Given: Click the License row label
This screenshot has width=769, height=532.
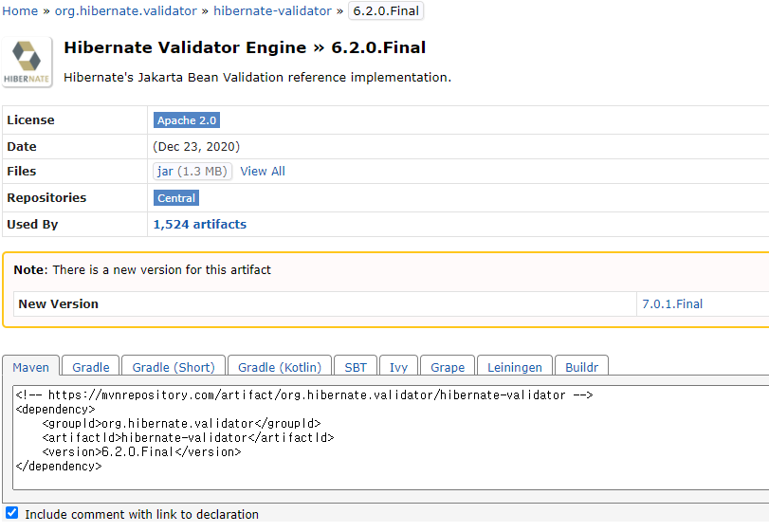Looking at the screenshot, I should 30,120.
